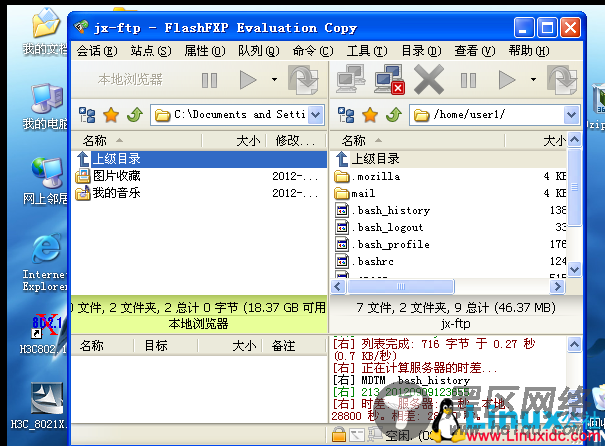Open the local transfer play options arrow
Screen dimensions: 605x446
coord(274,79)
